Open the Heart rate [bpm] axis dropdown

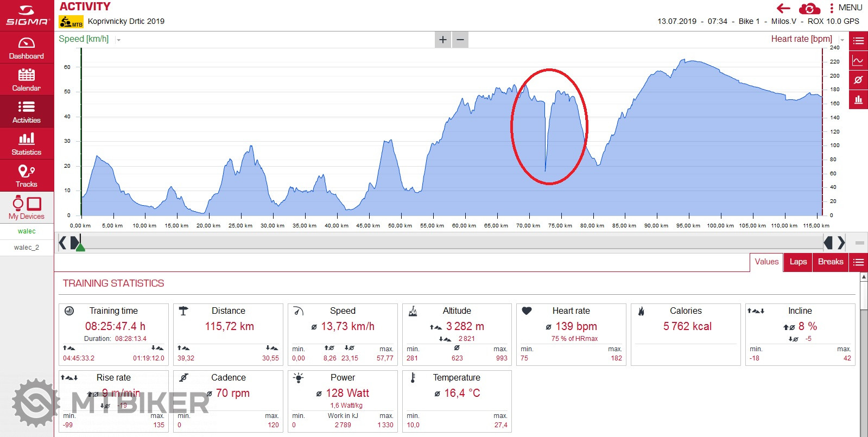tap(842, 40)
